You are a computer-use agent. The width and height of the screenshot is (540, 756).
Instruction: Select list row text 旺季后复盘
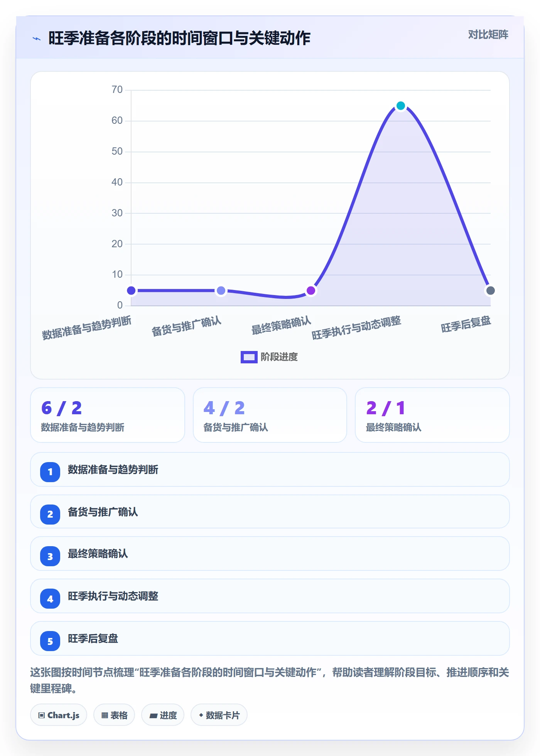93,639
